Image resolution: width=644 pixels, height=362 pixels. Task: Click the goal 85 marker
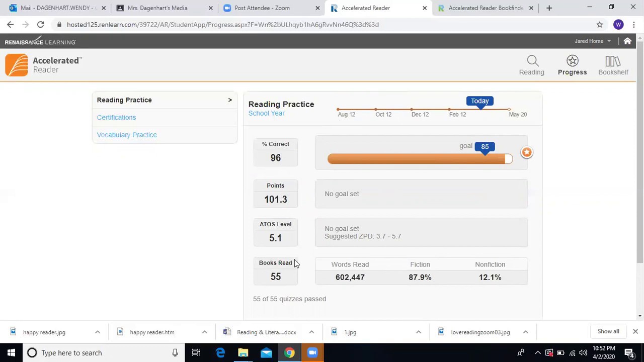pos(485,146)
